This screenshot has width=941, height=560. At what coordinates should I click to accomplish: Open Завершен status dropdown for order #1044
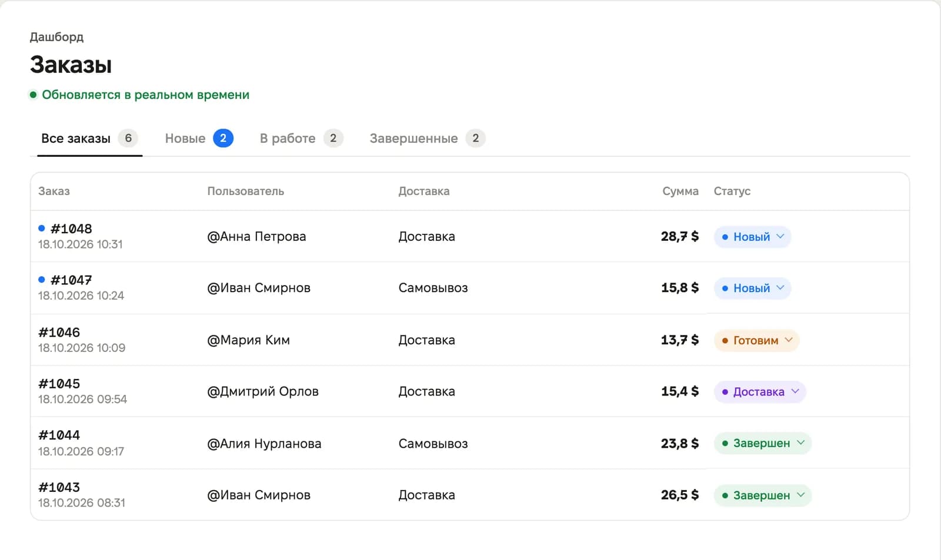click(x=763, y=444)
